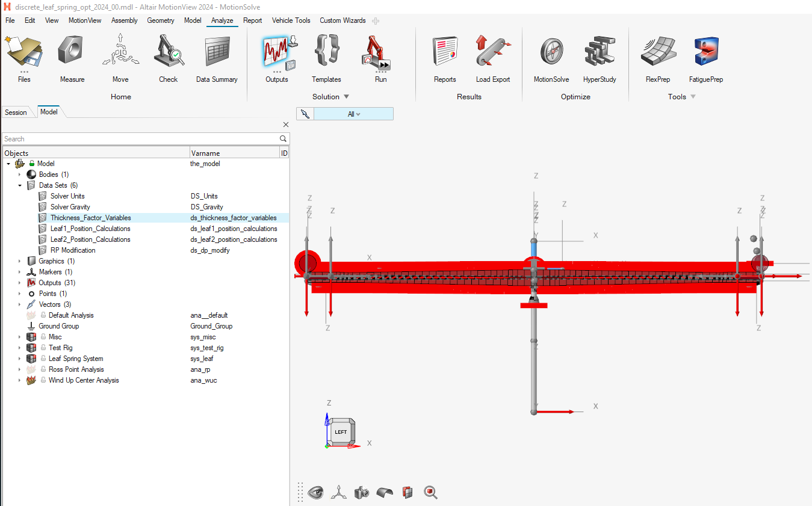The image size is (812, 506).
Task: Add a new ribbon tab with plus icon
Action: click(x=376, y=21)
